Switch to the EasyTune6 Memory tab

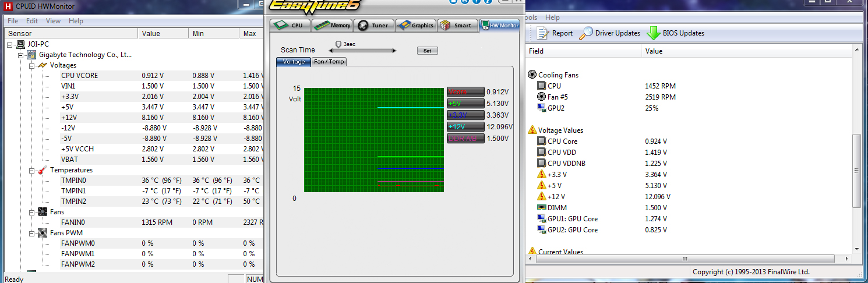pyautogui.click(x=333, y=25)
